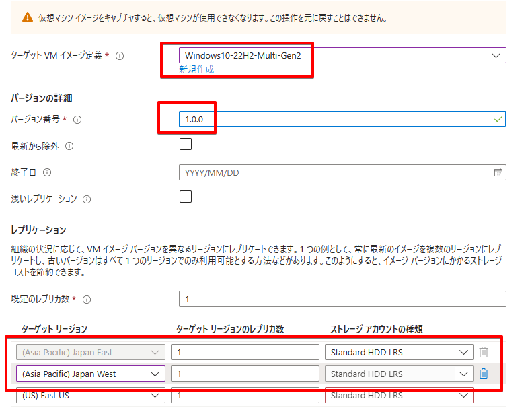The height and width of the screenshot is (420, 532).
Task: Click replica count field for Japan West row
Action: pos(245,374)
